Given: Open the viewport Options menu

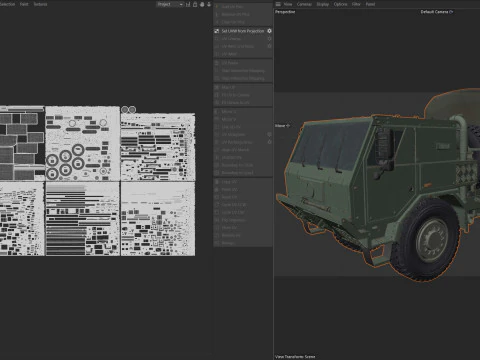Looking at the screenshot, I should [340, 4].
